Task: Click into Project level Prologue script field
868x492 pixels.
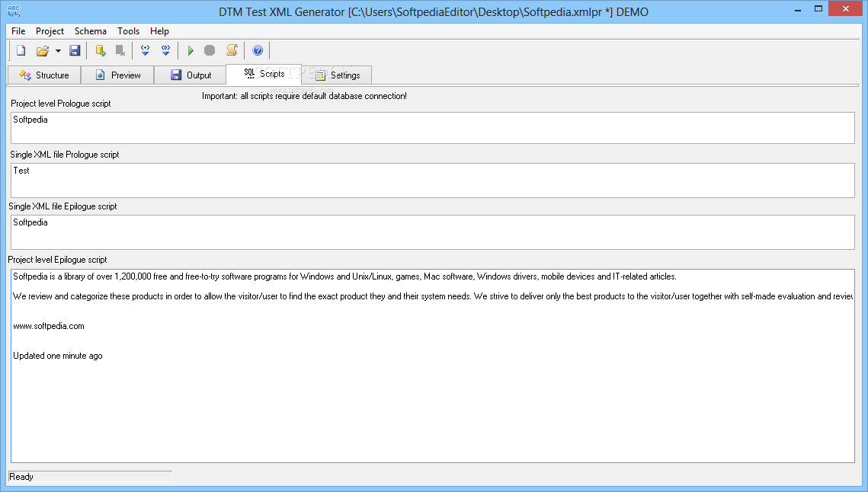Action: [433, 128]
